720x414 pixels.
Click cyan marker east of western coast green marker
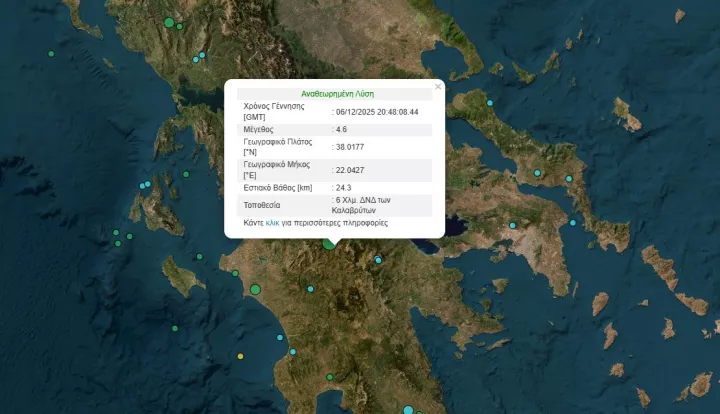coord(310,289)
